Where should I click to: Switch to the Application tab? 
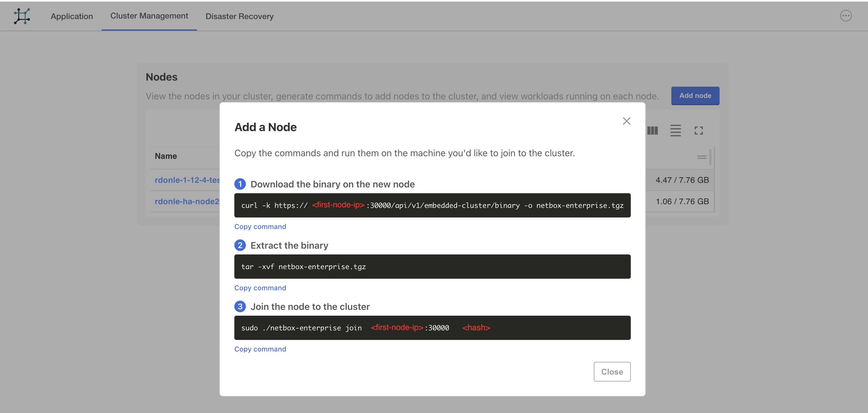coord(71,16)
